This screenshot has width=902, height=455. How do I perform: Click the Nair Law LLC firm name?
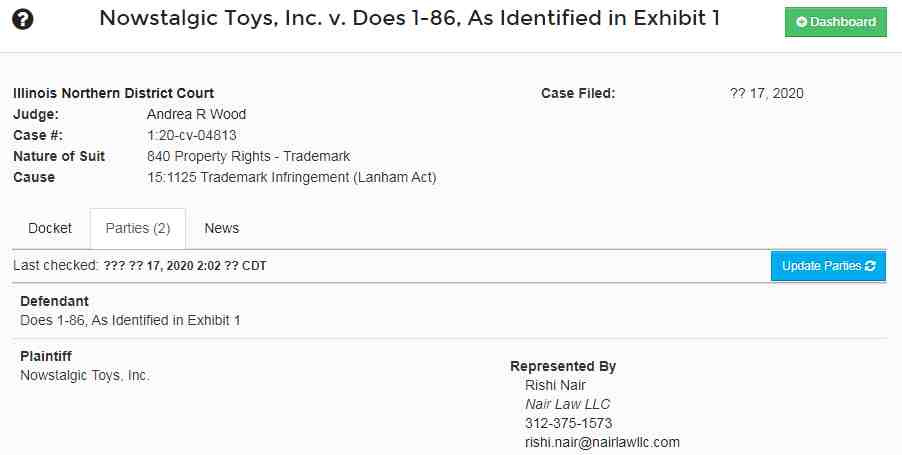pyautogui.click(x=567, y=404)
